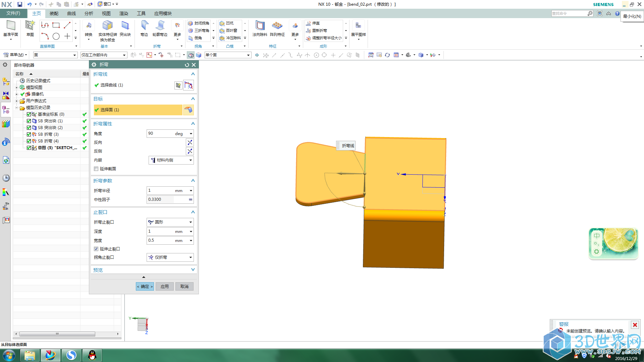Image resolution: width=644 pixels, height=362 pixels.
Task: Switch to the 装配 ribbon tab
Action: 54,13
